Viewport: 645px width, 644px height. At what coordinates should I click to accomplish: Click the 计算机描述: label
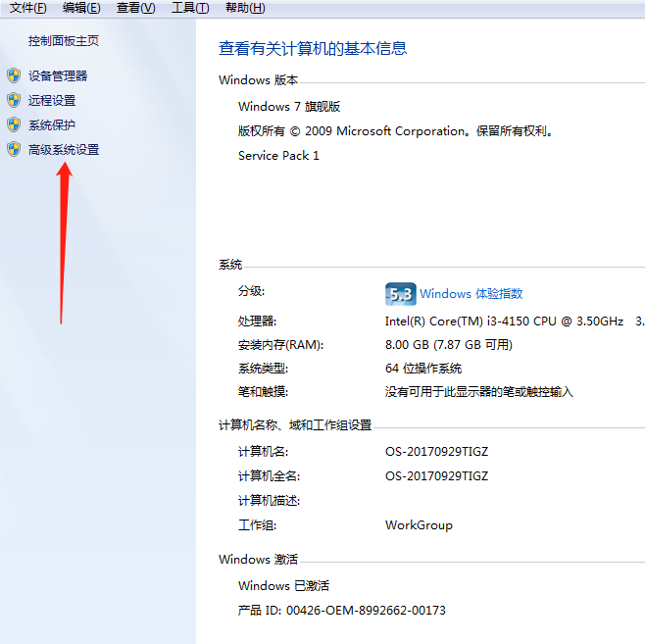[269, 501]
